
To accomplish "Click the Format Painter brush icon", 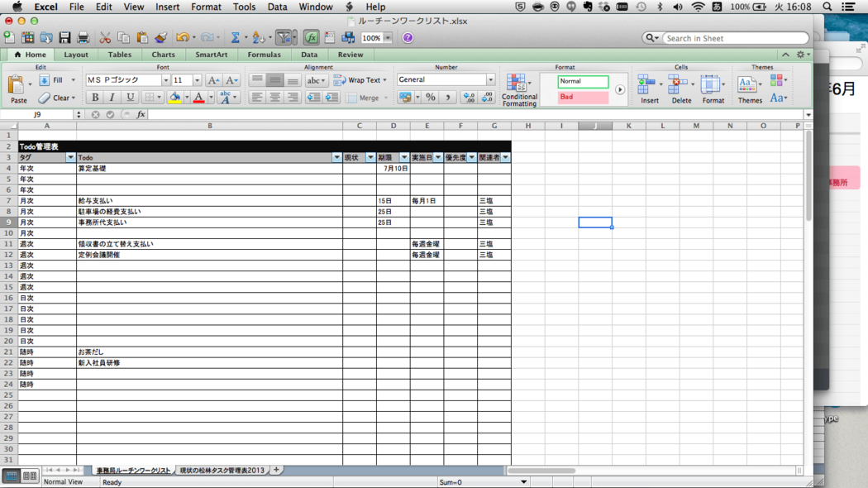I will [x=160, y=38].
